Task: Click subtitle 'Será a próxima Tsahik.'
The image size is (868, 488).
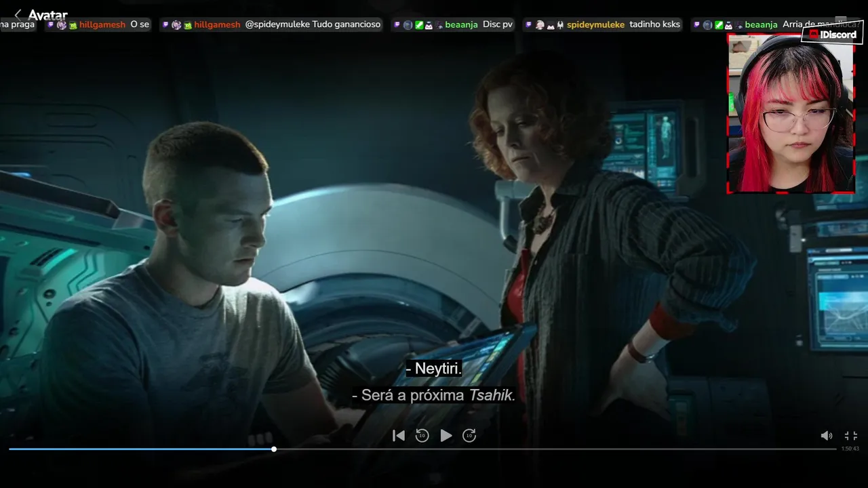Action: tap(434, 395)
